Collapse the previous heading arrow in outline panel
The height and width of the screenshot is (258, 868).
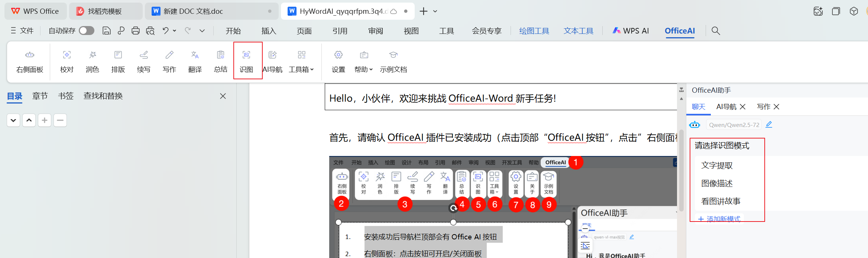pyautogui.click(x=29, y=120)
